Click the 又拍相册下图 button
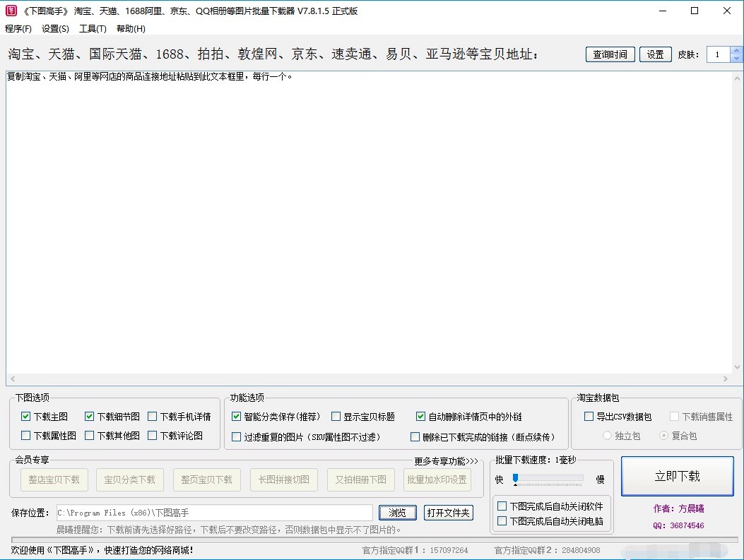Viewport: 744px width, 560px height. [x=361, y=480]
